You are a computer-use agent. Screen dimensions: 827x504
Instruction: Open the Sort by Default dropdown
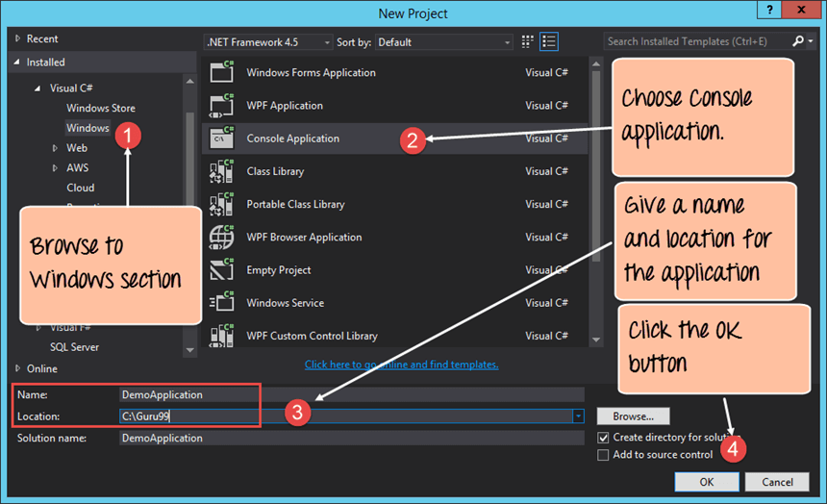pos(443,42)
